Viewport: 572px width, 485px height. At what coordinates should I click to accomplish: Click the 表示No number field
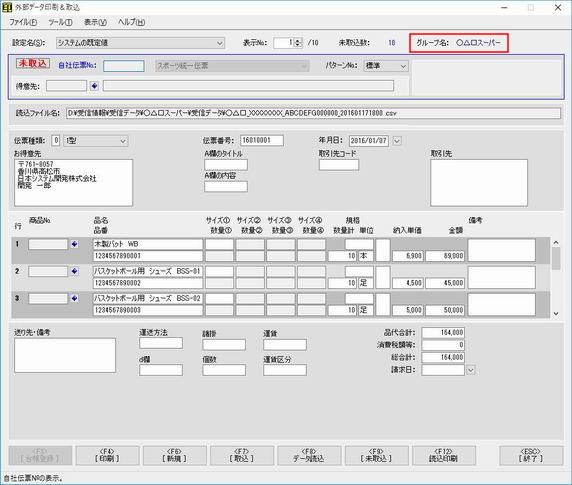(284, 43)
